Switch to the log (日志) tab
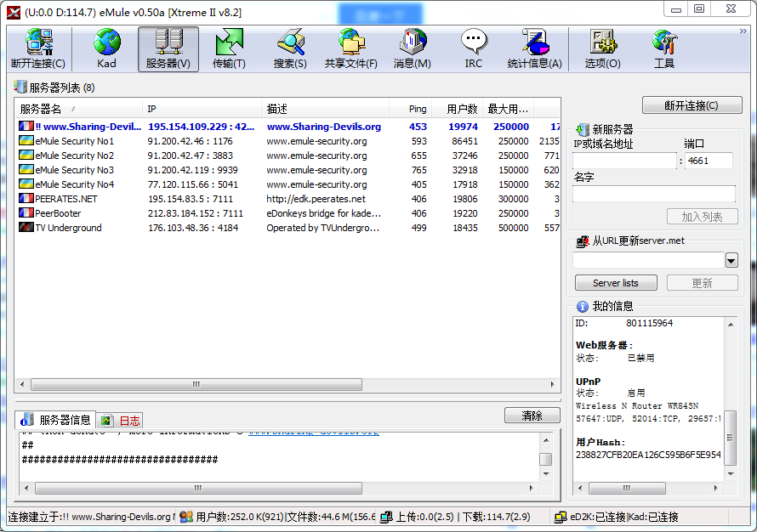757x532 pixels. tap(120, 421)
